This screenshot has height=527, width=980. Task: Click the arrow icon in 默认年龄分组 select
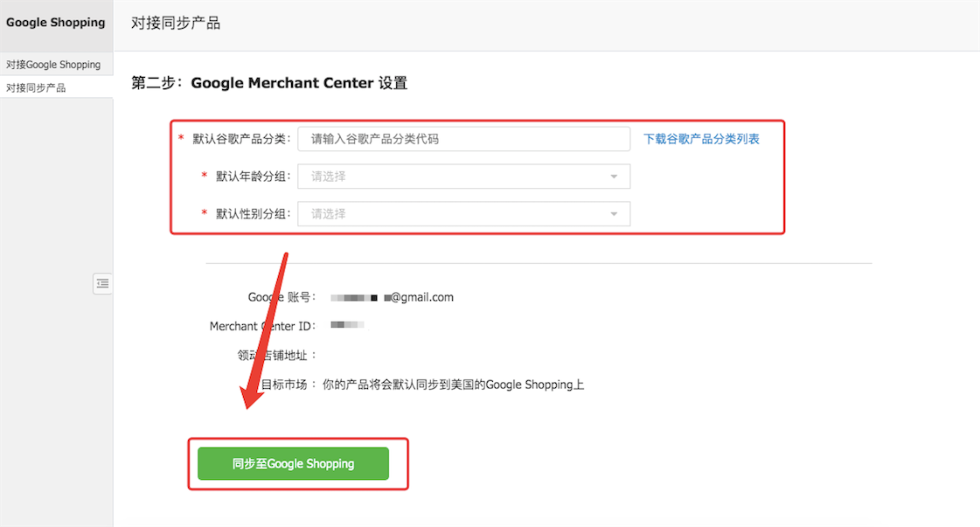pos(614,177)
